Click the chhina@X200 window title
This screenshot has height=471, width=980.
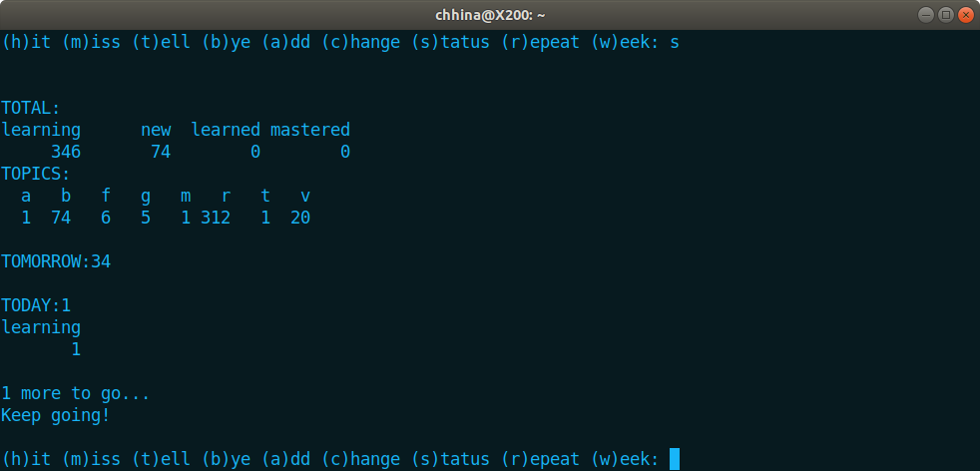point(490,15)
